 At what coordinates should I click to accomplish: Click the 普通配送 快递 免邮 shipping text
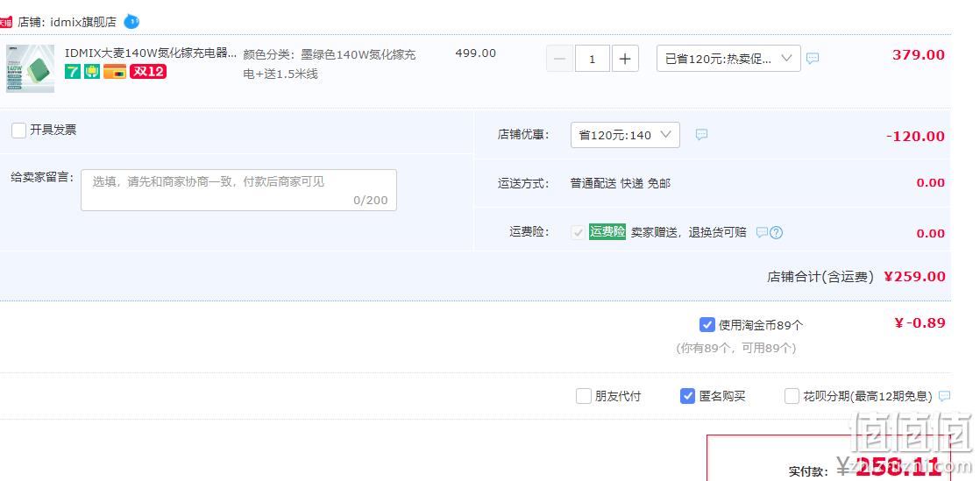pos(620,184)
